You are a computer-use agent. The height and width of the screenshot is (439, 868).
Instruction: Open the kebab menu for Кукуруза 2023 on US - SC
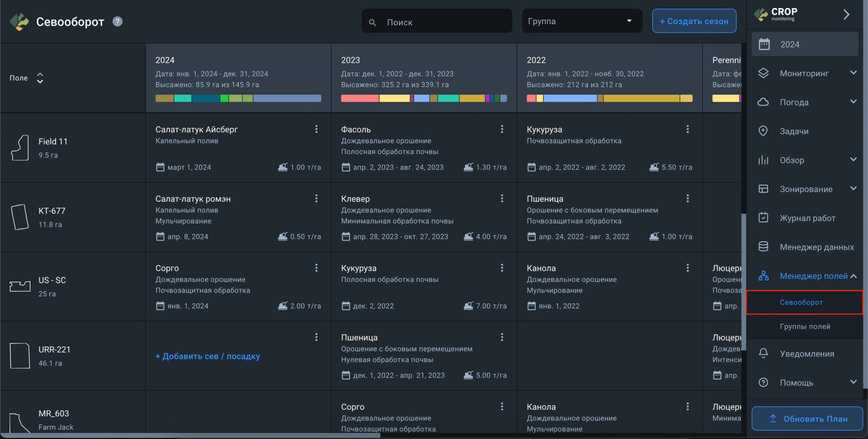pyautogui.click(x=502, y=268)
